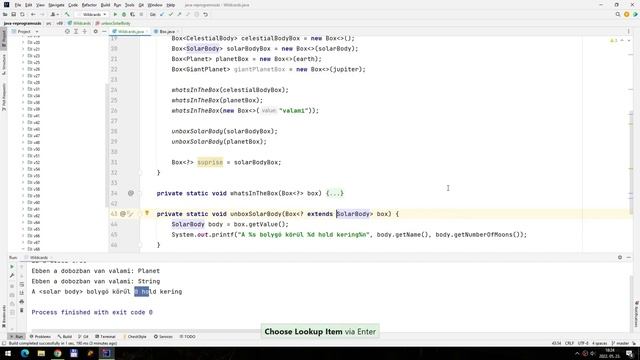Viewport: 640px width, 360px height.
Task: Click the intention lightbulb on line 43
Action: tap(147, 213)
